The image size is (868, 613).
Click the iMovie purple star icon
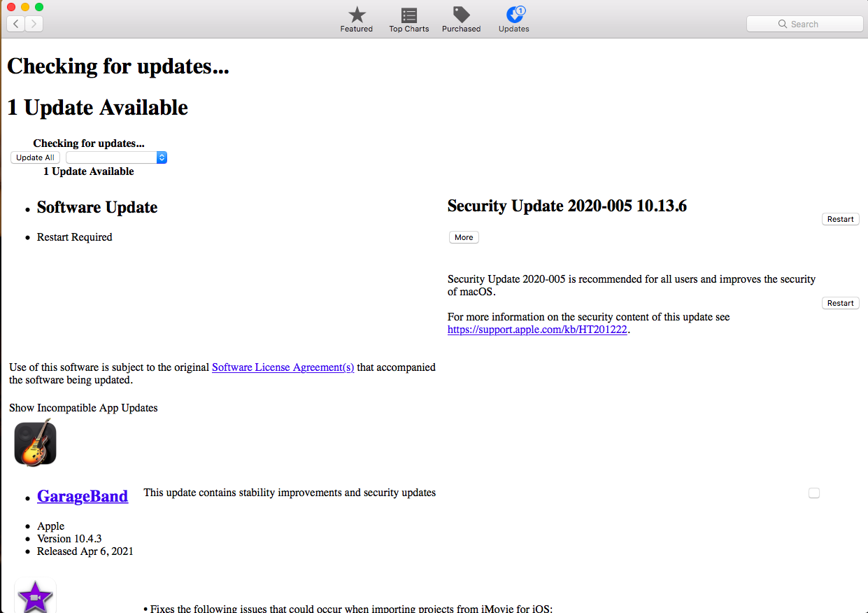(35, 597)
